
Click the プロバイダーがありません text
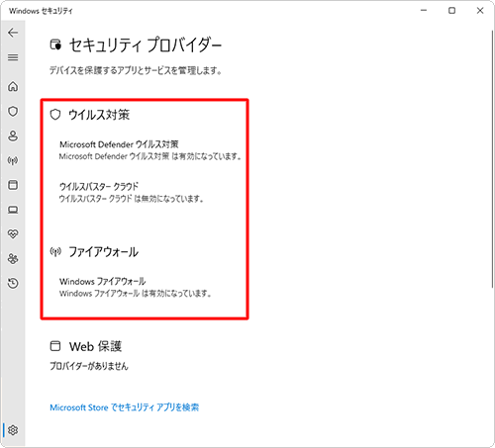89,366
